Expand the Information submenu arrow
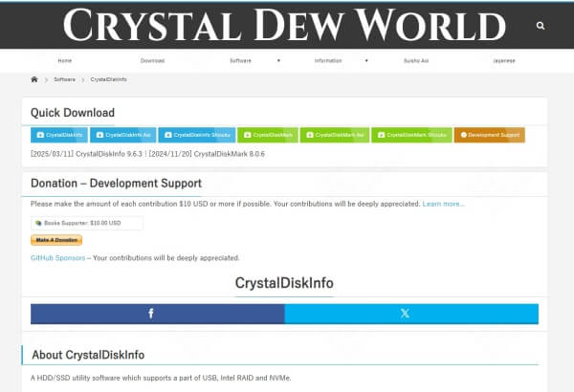The image size is (574, 392). 366,61
